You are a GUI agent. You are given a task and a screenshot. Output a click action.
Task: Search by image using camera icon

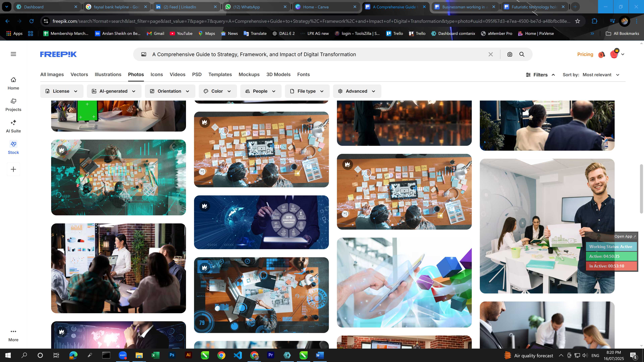coord(510,54)
